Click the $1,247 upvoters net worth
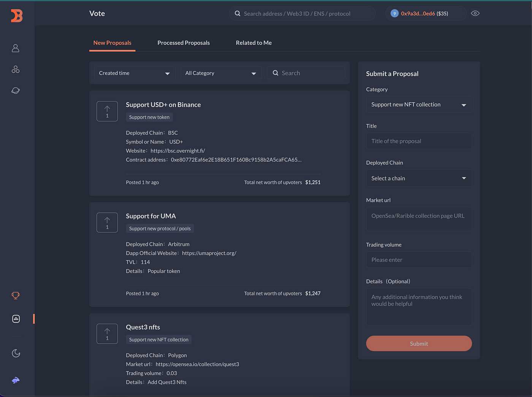This screenshot has height=397, width=532. point(313,293)
